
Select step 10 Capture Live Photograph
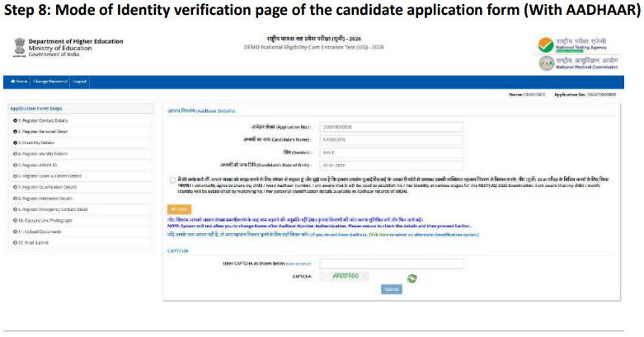point(43,221)
